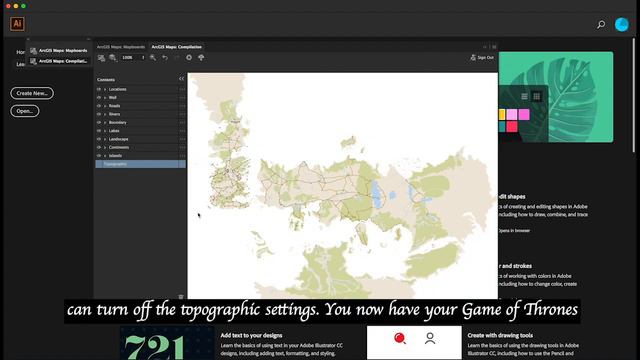Open options dots for Continents layer
The image size is (640, 360).
coord(182,147)
